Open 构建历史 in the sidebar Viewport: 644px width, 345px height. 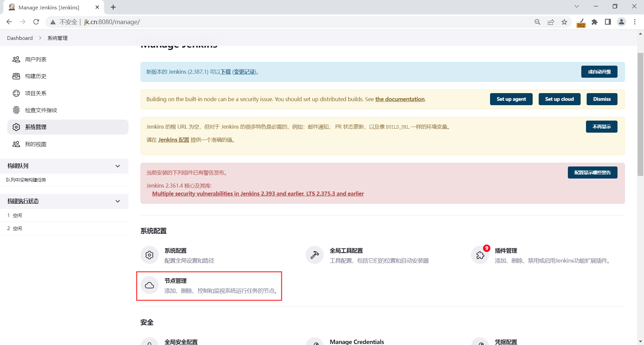tap(68, 76)
